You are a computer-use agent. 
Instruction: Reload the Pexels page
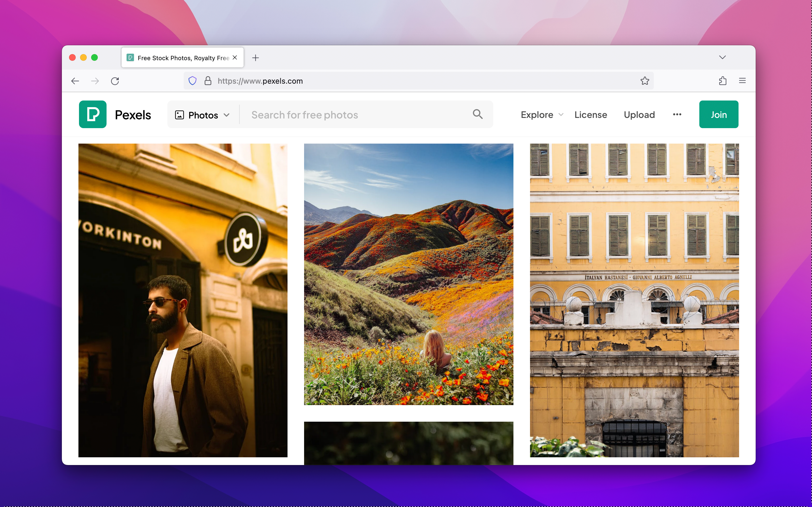tap(115, 81)
